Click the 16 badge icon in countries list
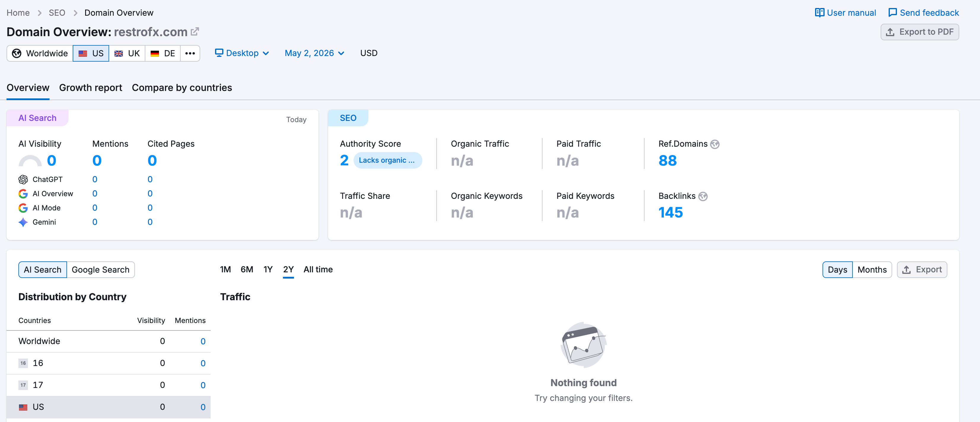 click(23, 363)
